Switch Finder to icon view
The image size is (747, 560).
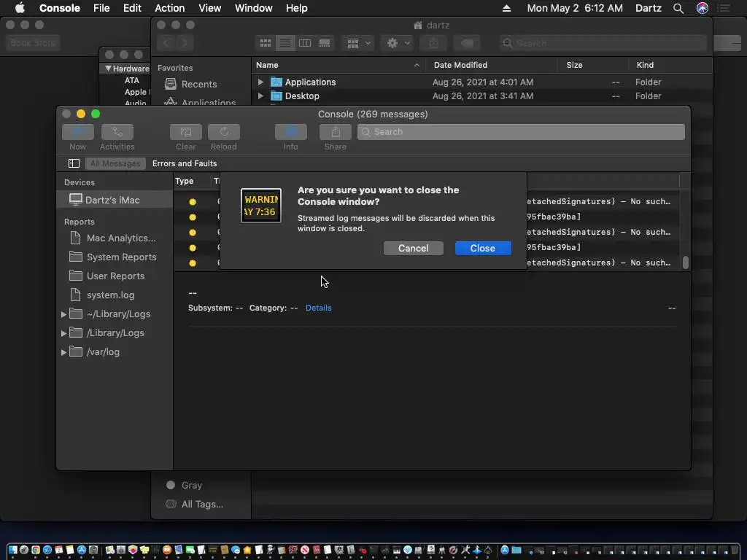click(x=266, y=43)
